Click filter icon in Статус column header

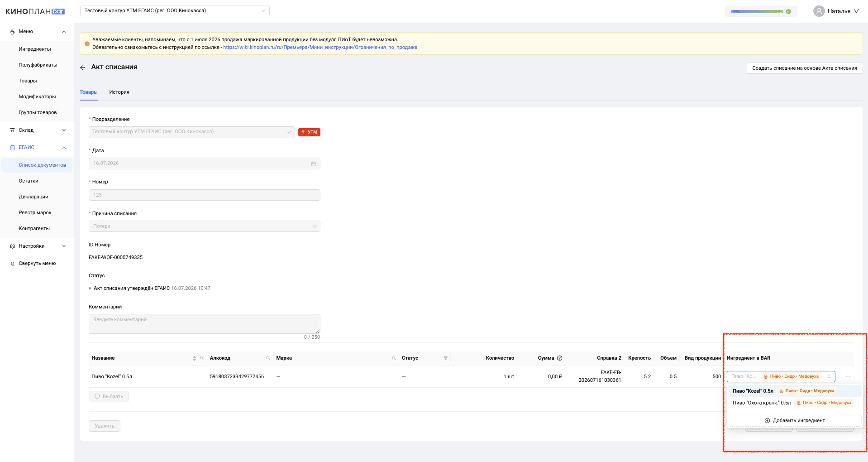click(445, 358)
